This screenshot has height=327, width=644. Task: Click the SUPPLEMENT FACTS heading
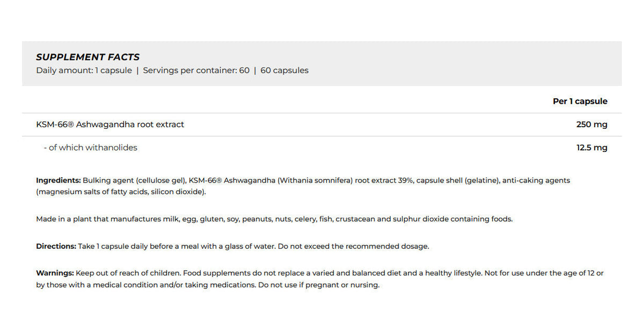(88, 57)
